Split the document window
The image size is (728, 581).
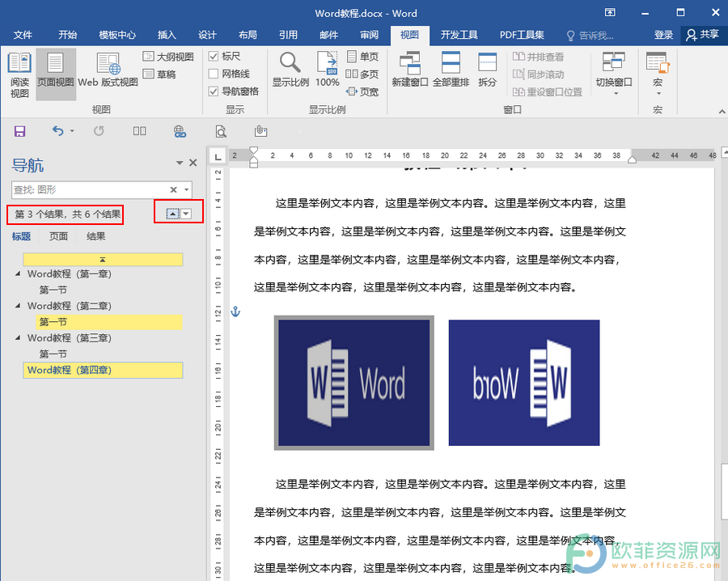pyautogui.click(x=488, y=70)
